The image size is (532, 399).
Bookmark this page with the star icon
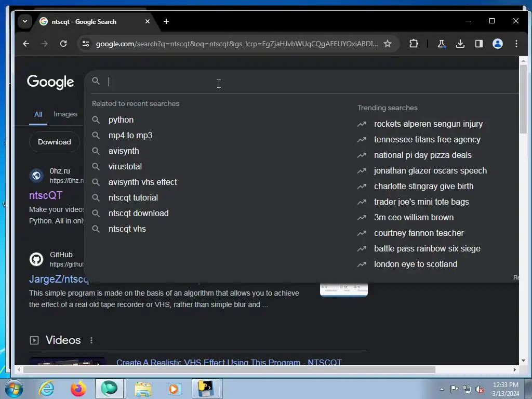pyautogui.click(x=387, y=44)
